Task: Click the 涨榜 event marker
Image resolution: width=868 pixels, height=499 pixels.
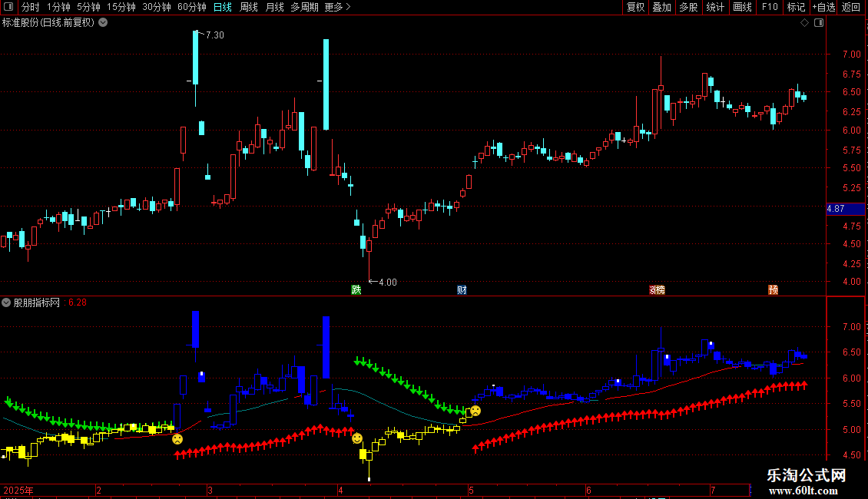Action: (657, 290)
